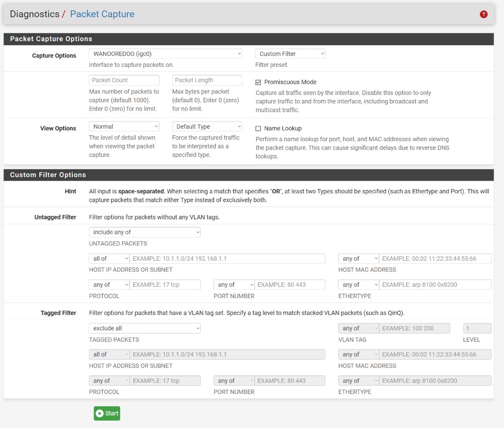Focus the Packet Length input field

coord(207,80)
